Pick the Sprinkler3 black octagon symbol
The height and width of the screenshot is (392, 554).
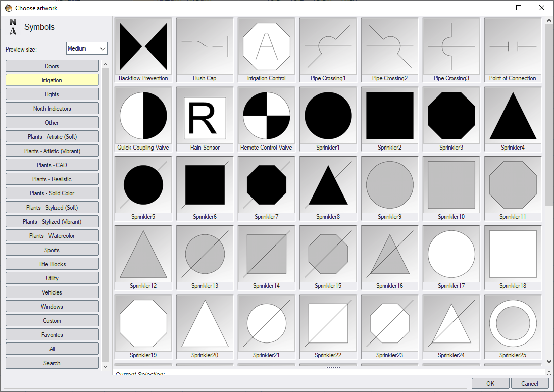(x=451, y=120)
